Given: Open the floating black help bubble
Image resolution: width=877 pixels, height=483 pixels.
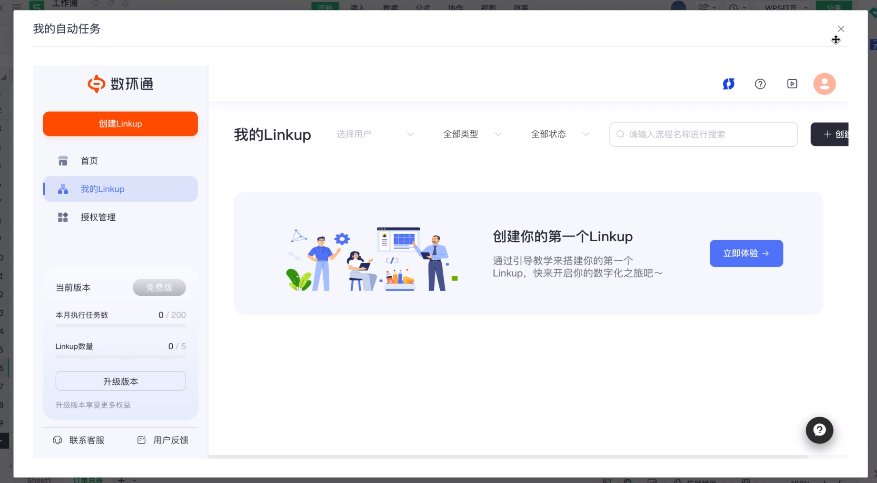Looking at the screenshot, I should click(x=819, y=430).
